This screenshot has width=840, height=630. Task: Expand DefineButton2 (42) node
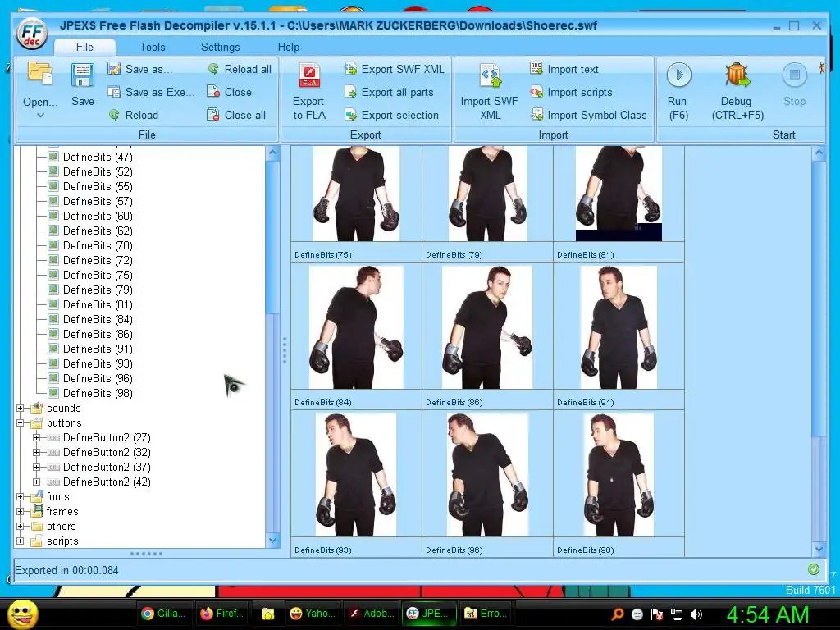tap(36, 482)
